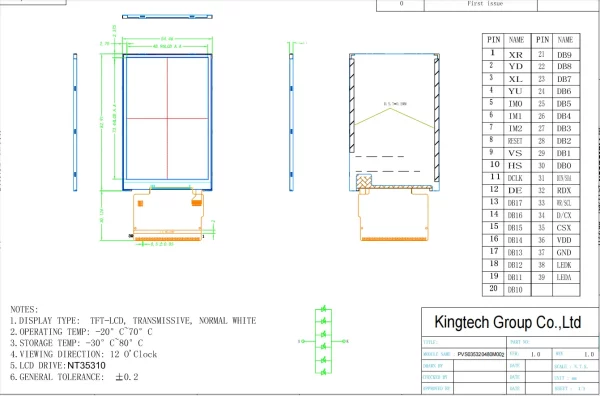Select the left side profile view
The width and height of the screenshot is (600, 396).
point(75,122)
